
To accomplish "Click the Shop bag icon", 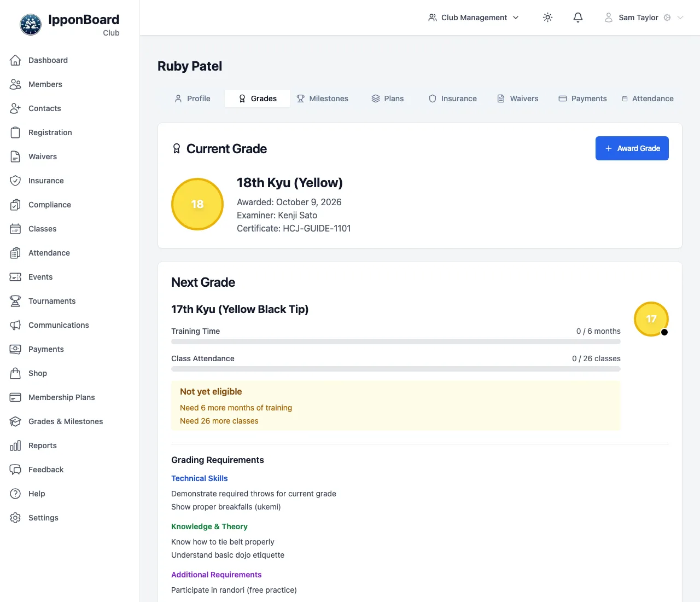I will [x=15, y=373].
